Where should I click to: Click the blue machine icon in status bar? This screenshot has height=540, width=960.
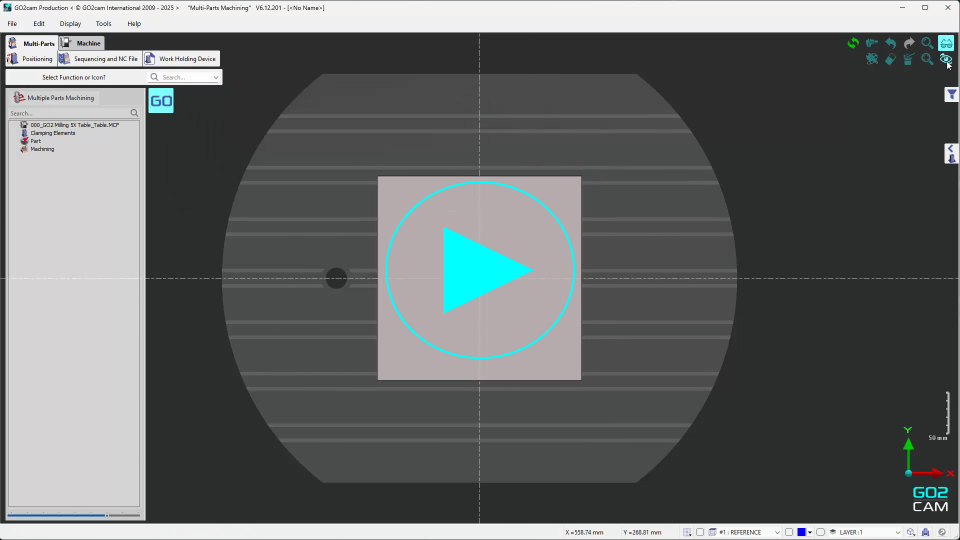coord(926,533)
